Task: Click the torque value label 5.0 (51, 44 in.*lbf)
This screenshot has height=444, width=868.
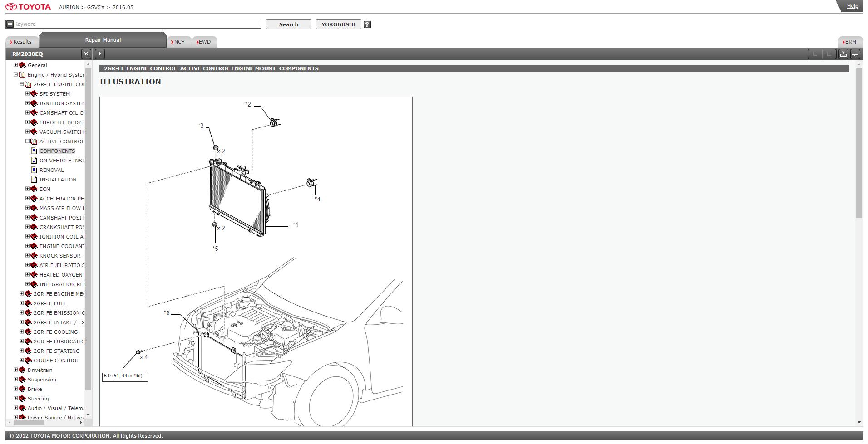Action: [x=125, y=376]
